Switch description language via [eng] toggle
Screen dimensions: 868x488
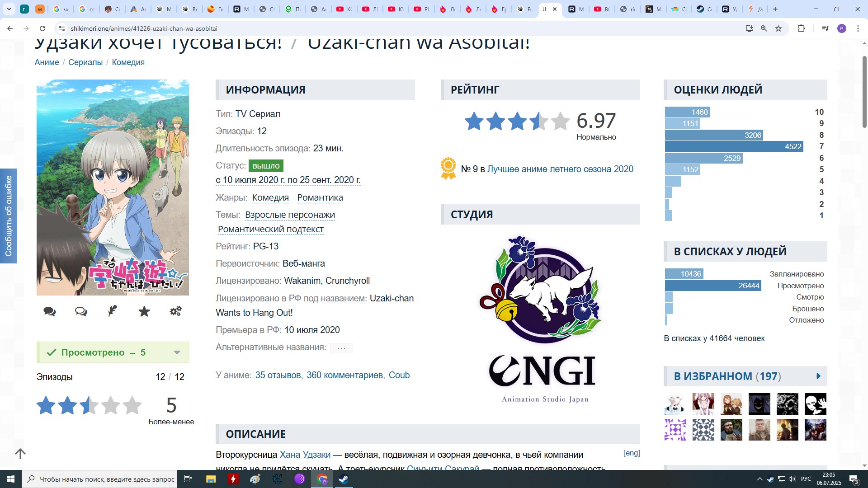[632, 453]
